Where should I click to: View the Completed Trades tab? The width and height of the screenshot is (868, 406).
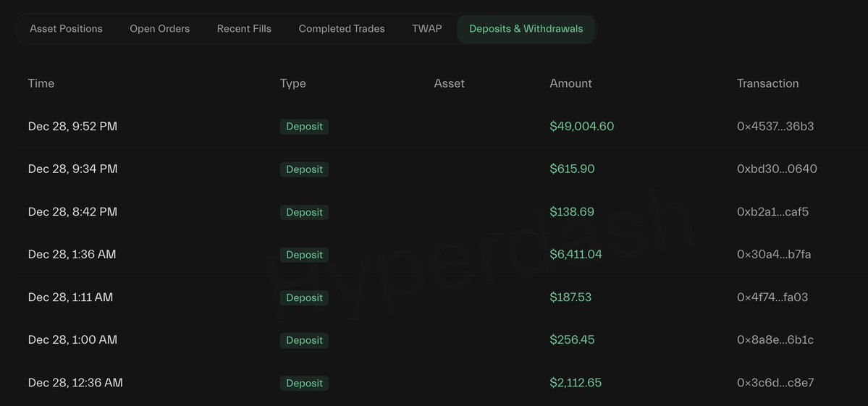coord(342,29)
